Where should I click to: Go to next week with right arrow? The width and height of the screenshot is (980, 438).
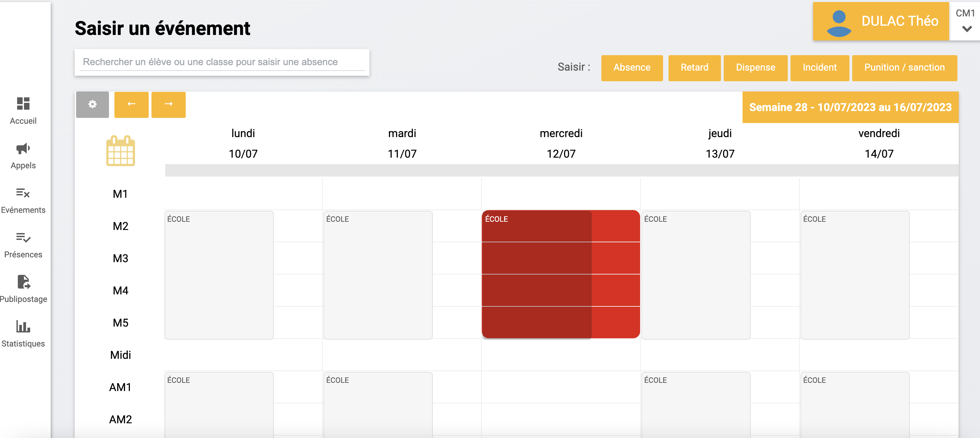click(x=169, y=104)
